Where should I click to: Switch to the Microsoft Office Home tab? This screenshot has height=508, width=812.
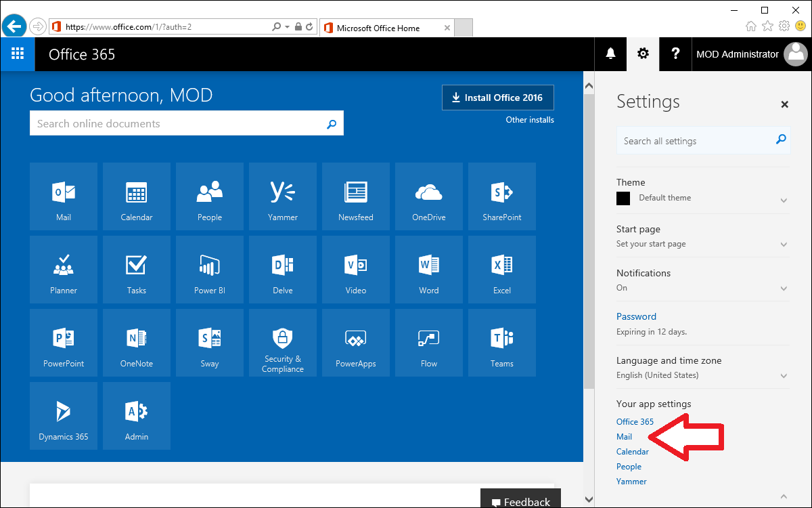coord(384,28)
